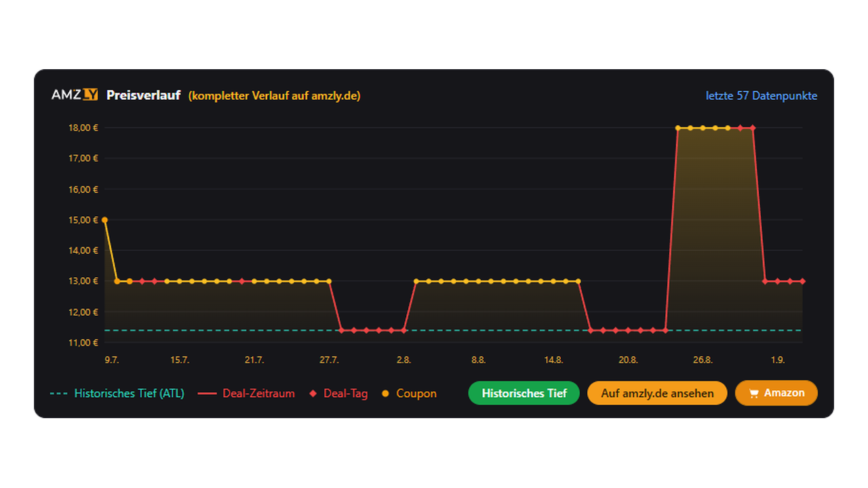Image resolution: width=868 pixels, height=488 pixels.
Task: Toggle the 'Coupon' legend entry
Action: (x=409, y=393)
